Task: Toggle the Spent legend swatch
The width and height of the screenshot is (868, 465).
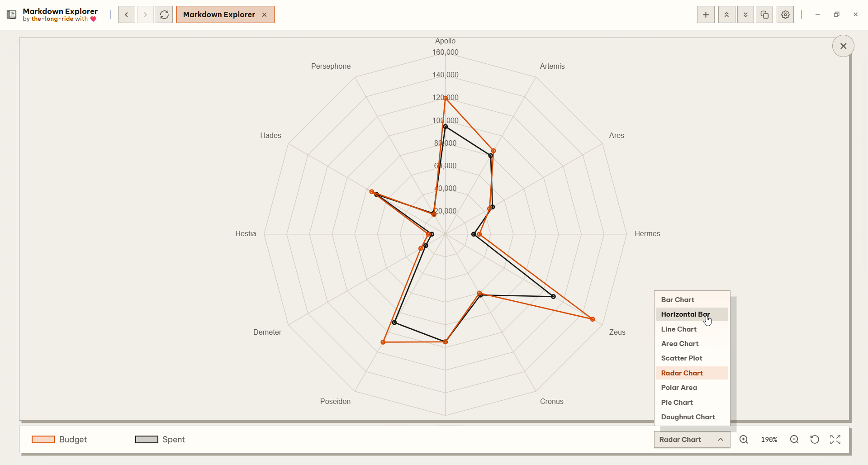Action: point(147,439)
